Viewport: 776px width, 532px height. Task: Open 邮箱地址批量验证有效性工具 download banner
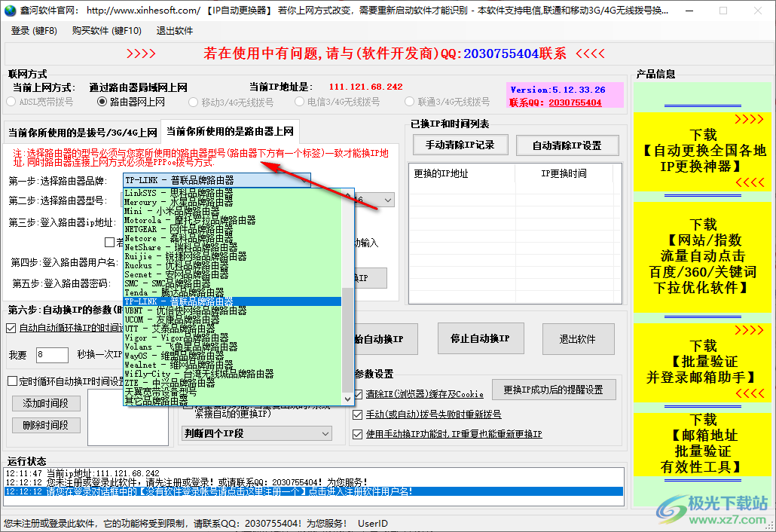(703, 444)
